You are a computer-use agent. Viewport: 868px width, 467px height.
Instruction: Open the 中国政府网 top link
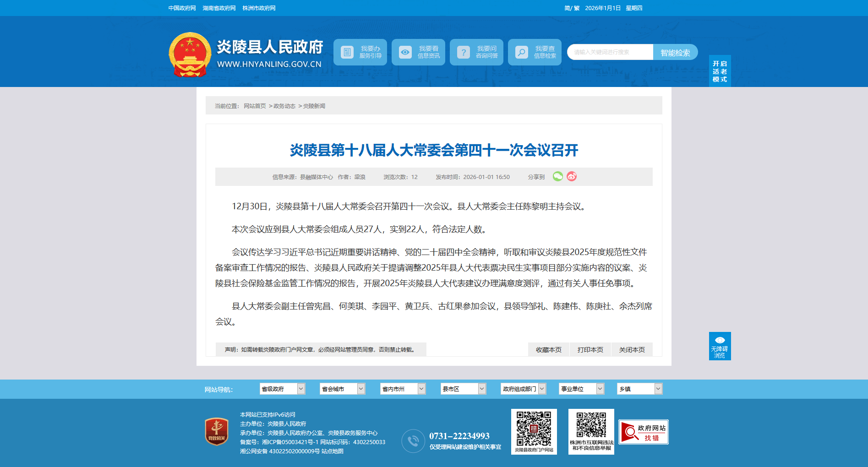(182, 8)
